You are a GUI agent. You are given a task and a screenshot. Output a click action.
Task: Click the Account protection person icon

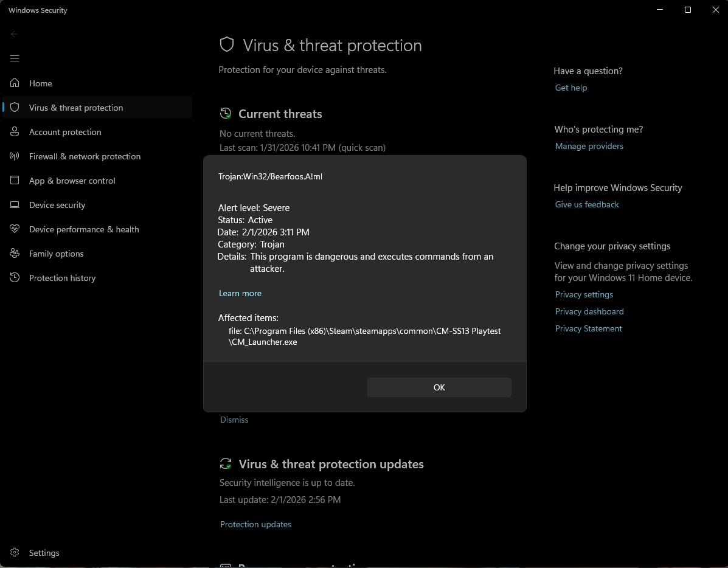tap(15, 132)
